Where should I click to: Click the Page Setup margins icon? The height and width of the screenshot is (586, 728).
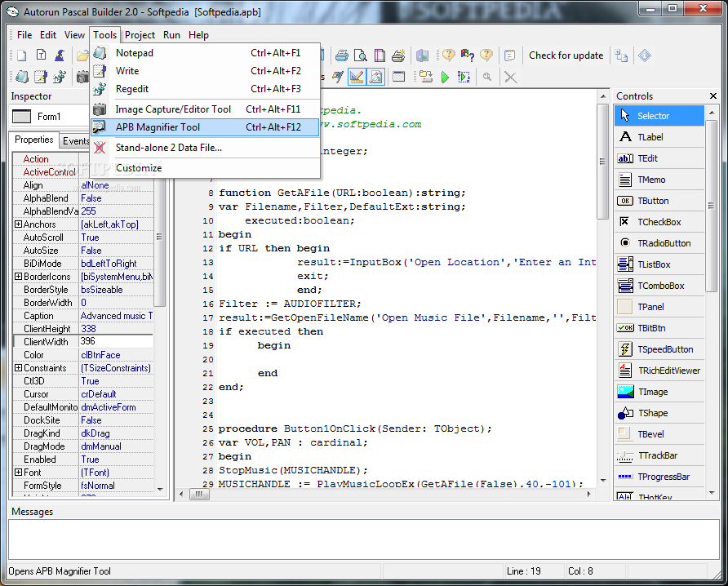click(380, 55)
